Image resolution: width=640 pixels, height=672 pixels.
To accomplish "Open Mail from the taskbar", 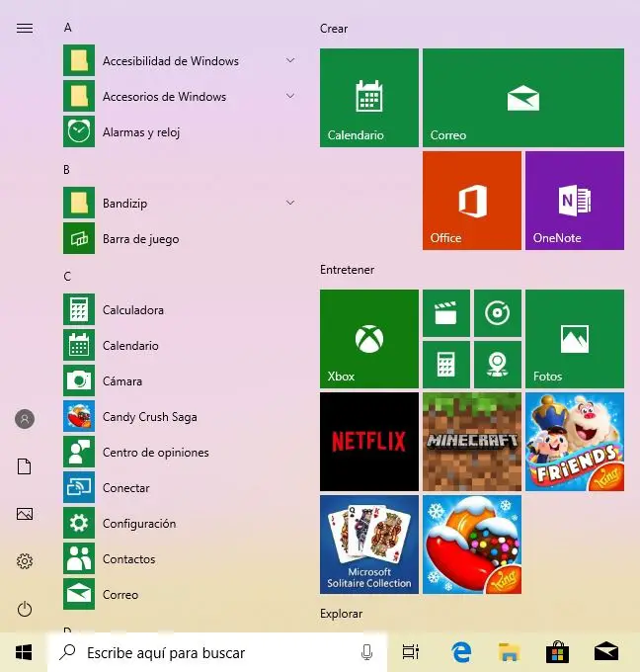I will pyautogui.click(x=605, y=652).
